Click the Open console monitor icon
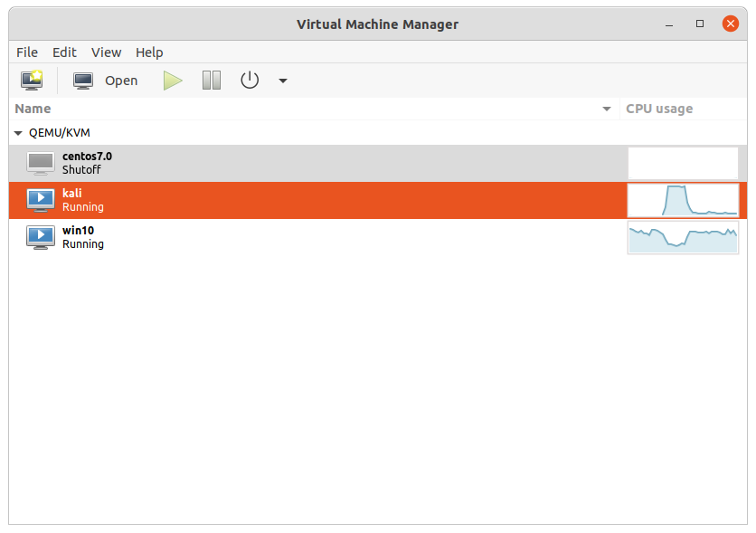Screen dimensions: 756x533 (83, 81)
